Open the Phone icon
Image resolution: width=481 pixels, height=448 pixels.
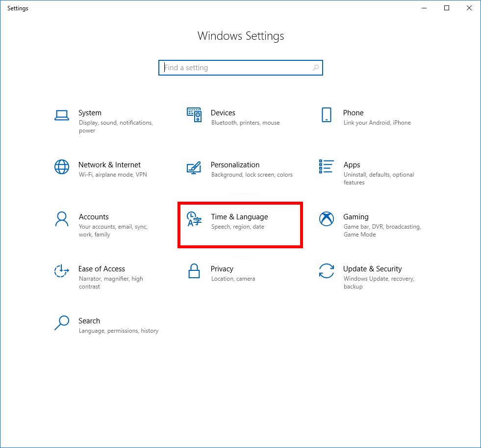tap(327, 115)
